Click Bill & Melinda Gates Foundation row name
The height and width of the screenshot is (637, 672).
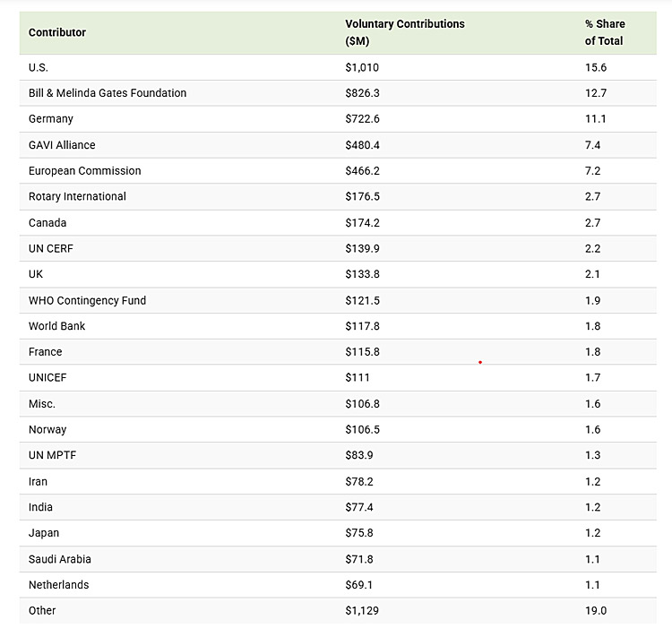[x=108, y=93]
